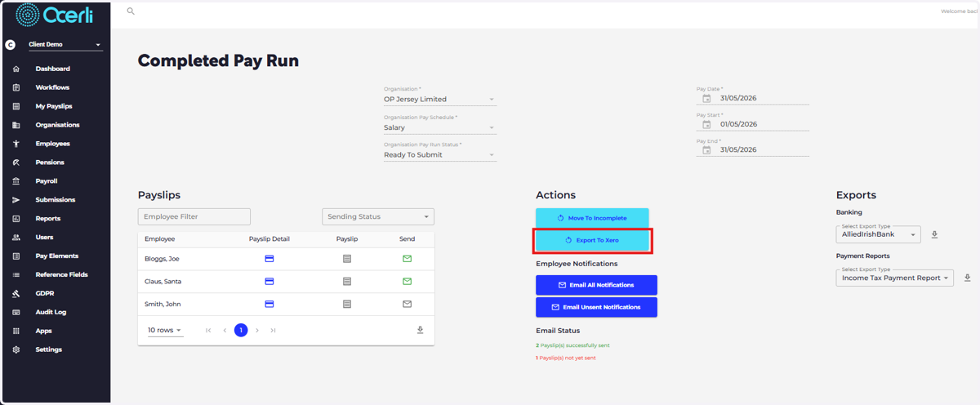
Task: Click the Users people icon in sidebar
Action: [16, 238]
